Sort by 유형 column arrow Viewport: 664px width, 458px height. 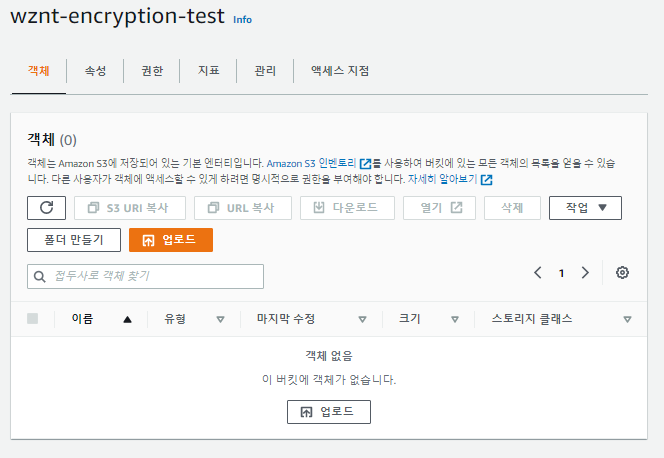tap(220, 320)
